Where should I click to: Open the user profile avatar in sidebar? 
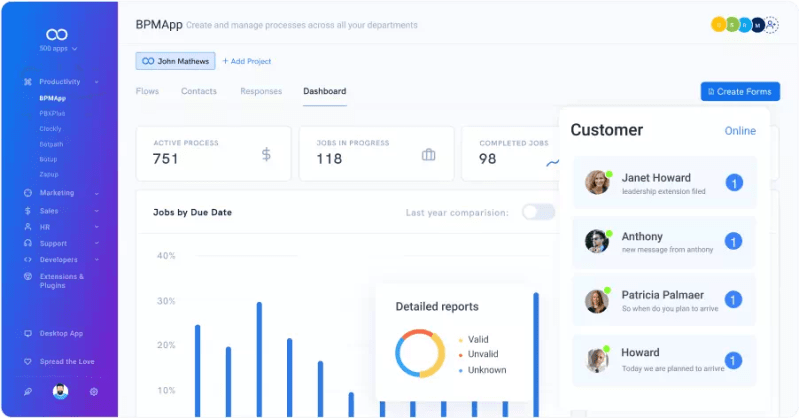[x=61, y=391]
